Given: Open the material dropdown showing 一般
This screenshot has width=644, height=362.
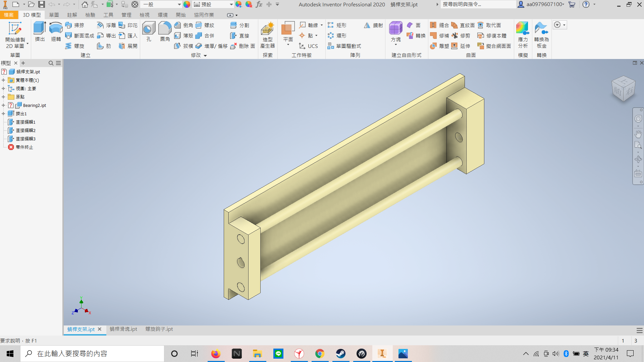Looking at the screenshot, I should [x=162, y=4].
